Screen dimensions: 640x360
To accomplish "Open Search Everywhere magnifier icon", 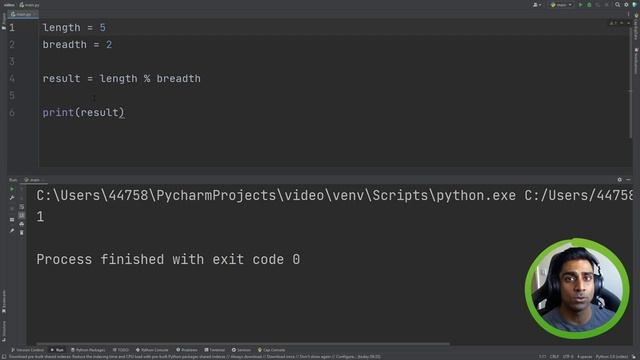I will coord(618,5).
